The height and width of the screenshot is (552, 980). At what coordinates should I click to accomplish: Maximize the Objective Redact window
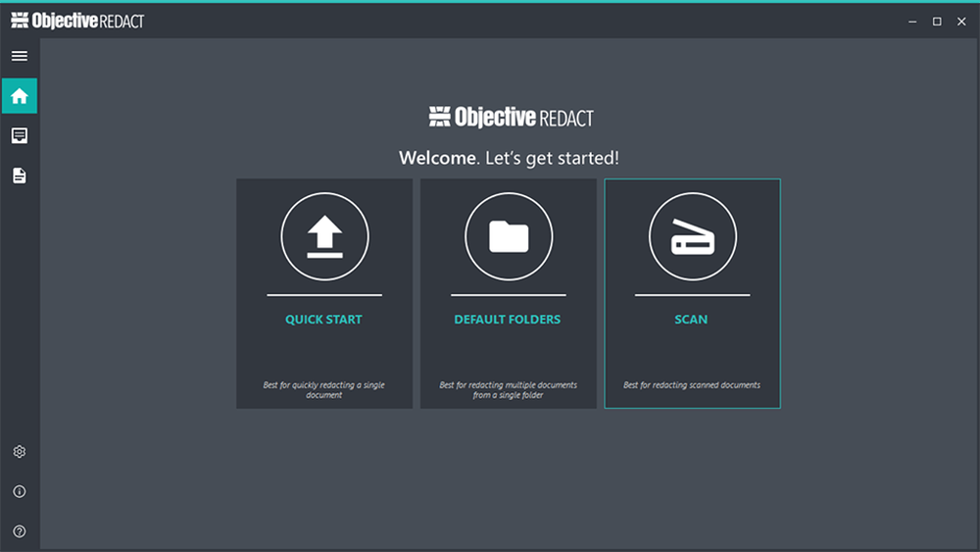pos(937,22)
